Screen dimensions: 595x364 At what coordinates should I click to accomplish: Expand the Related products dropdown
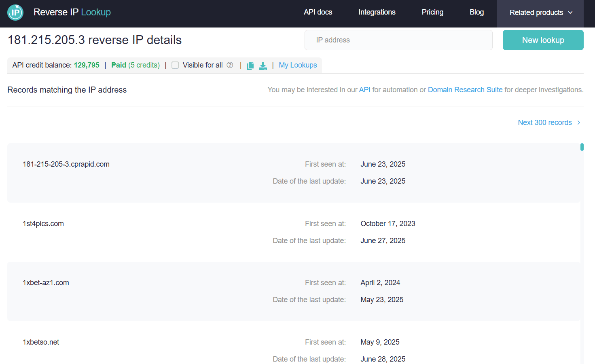[540, 13]
